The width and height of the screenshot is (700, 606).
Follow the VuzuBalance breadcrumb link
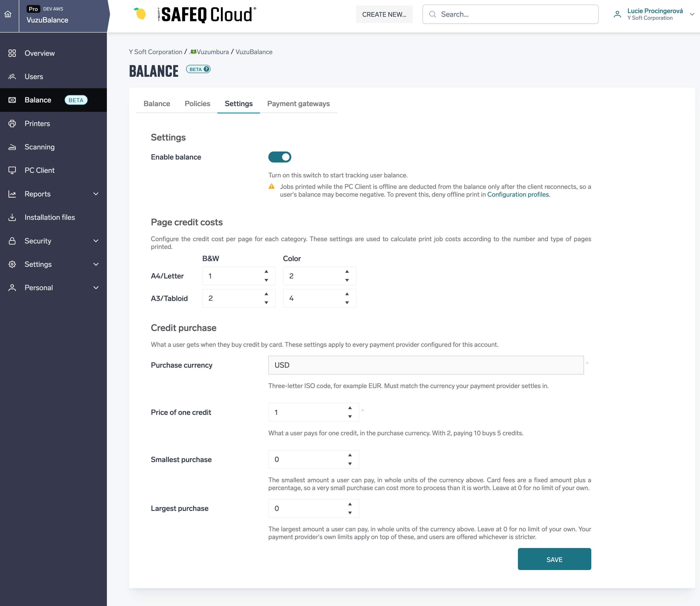coord(254,52)
